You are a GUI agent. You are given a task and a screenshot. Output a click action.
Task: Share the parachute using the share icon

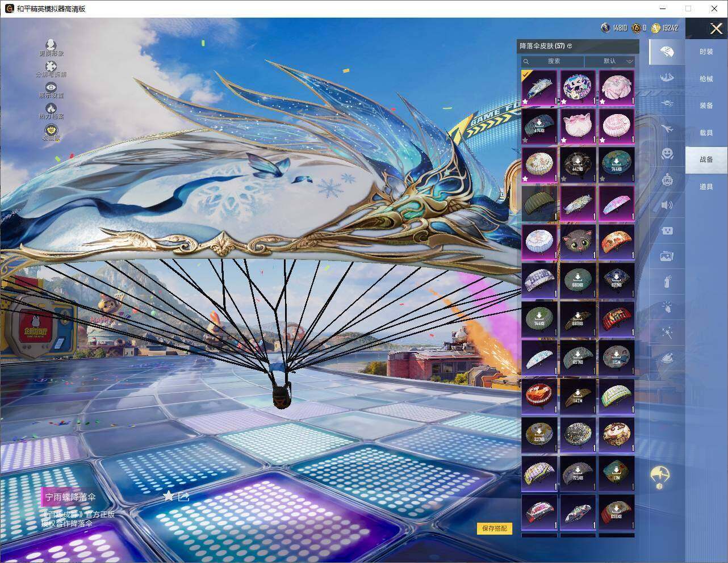point(183,496)
